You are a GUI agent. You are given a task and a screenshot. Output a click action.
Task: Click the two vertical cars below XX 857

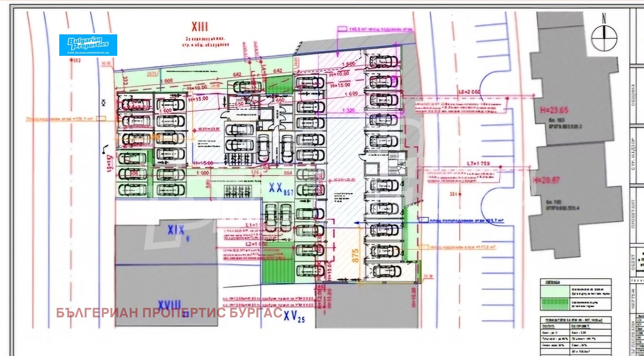tap(277, 217)
